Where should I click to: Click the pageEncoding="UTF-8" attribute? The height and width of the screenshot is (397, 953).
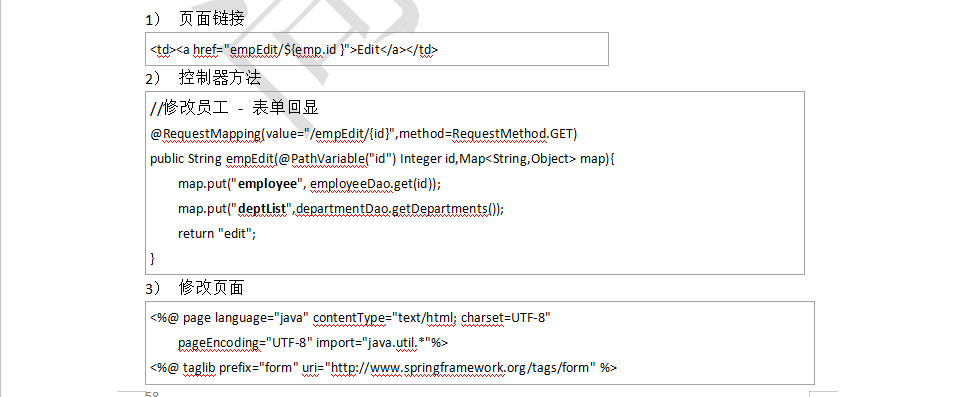(x=245, y=343)
